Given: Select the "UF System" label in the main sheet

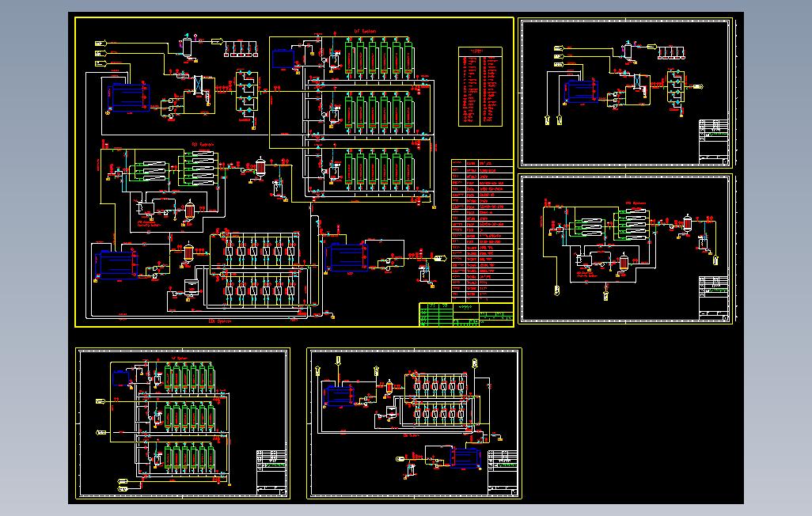Looking at the screenshot, I should [365, 32].
